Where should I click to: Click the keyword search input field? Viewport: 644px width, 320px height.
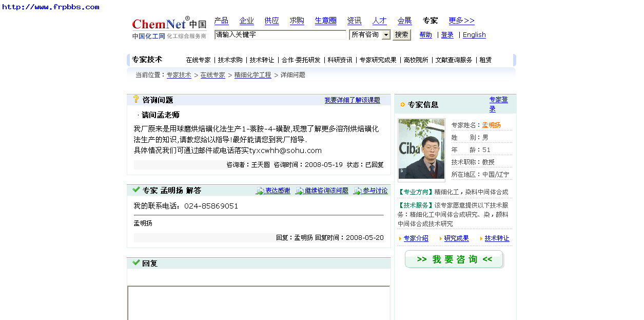coord(280,34)
